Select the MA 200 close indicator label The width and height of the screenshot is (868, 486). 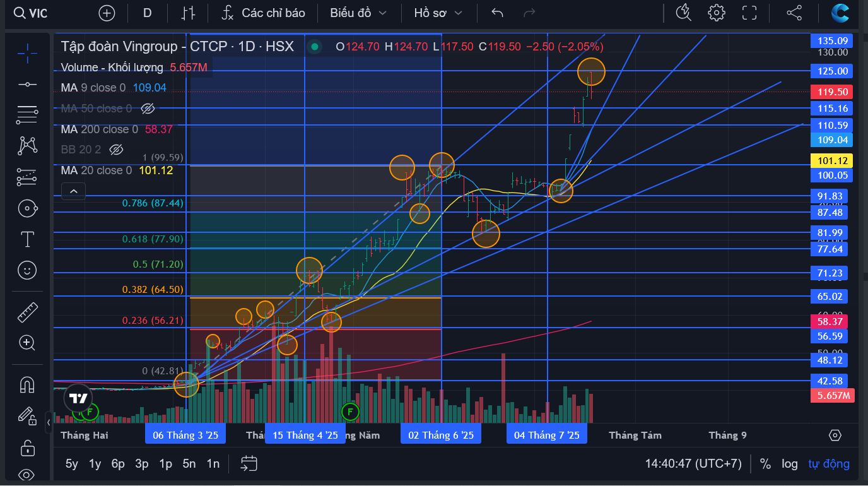click(x=100, y=129)
